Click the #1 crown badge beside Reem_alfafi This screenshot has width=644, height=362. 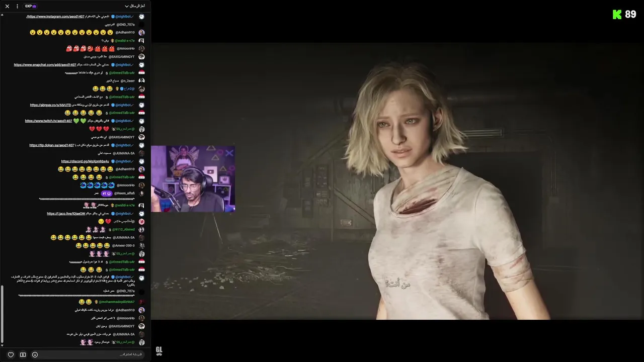[107, 194]
